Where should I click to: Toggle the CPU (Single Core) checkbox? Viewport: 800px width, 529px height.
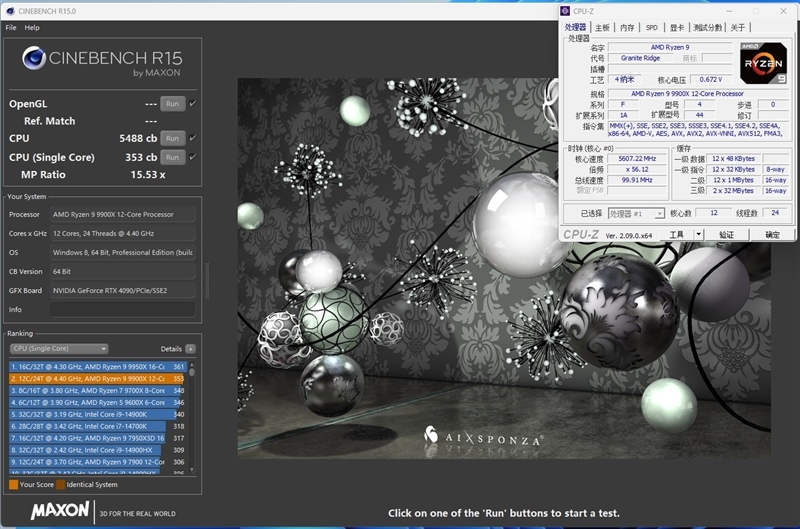[x=192, y=157]
